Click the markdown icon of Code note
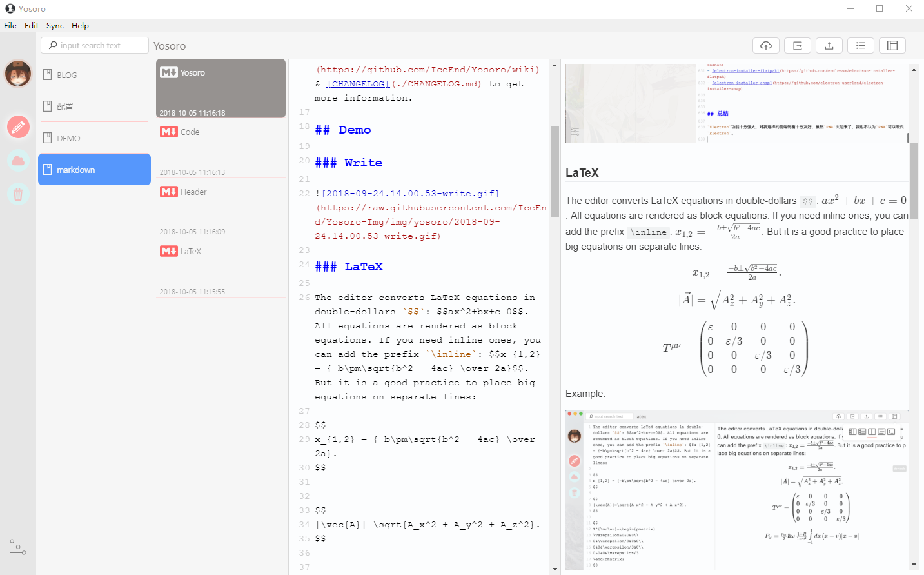The height and width of the screenshot is (575, 924). pyautogui.click(x=169, y=132)
